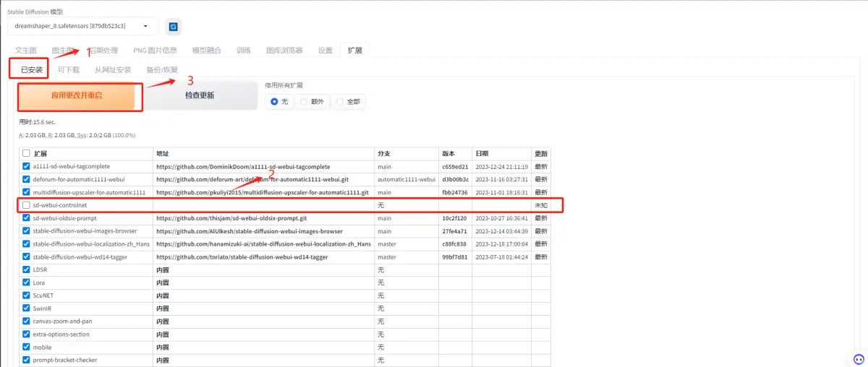
Task: Click the 应用更改并重启 button
Action: coord(77,95)
